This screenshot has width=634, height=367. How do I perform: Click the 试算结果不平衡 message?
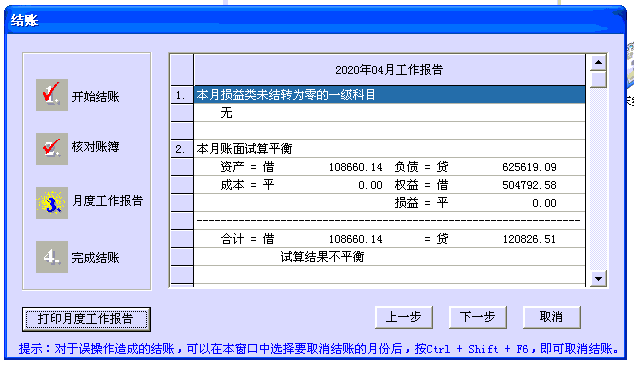(x=322, y=257)
